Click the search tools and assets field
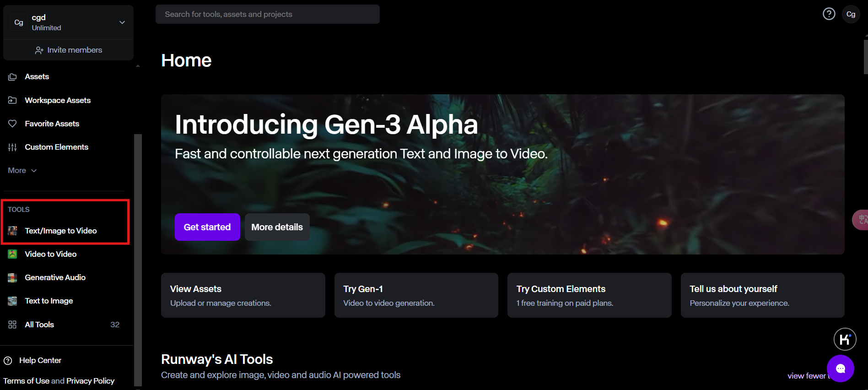This screenshot has width=868, height=390. [x=267, y=14]
